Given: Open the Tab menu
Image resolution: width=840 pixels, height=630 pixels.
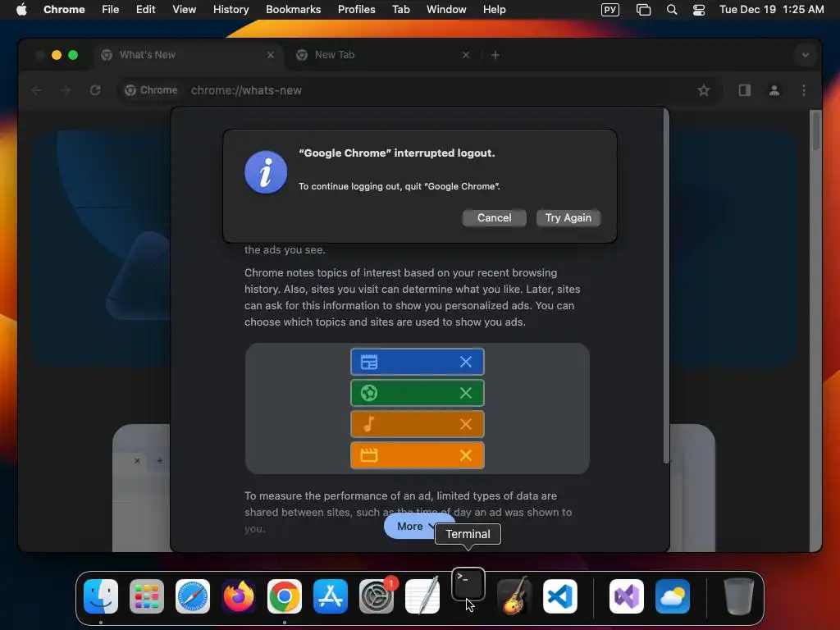Looking at the screenshot, I should tap(400, 9).
